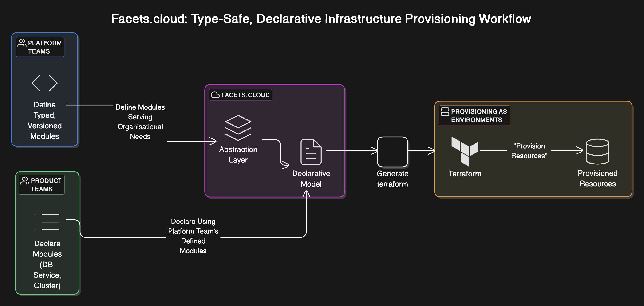The image size is (644, 306).
Task: Click the diagram title heading
Action: (x=321, y=19)
